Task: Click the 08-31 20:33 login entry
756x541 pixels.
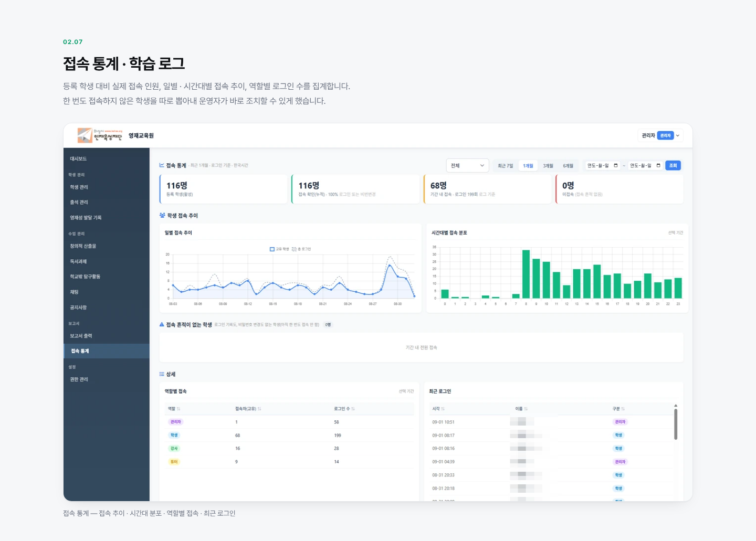Action: pyautogui.click(x=444, y=475)
